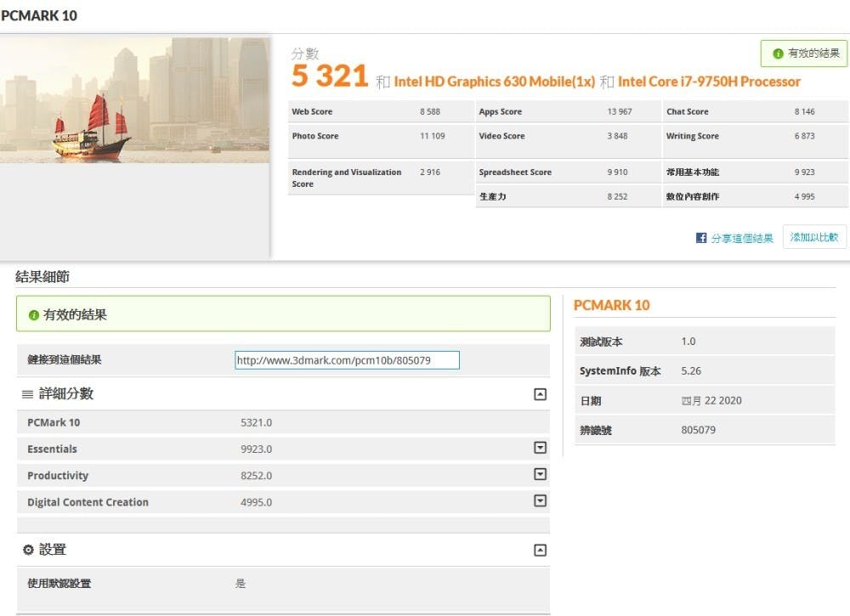Click the 5 321 overall score
This screenshot has width=850, height=616.
coord(329,76)
